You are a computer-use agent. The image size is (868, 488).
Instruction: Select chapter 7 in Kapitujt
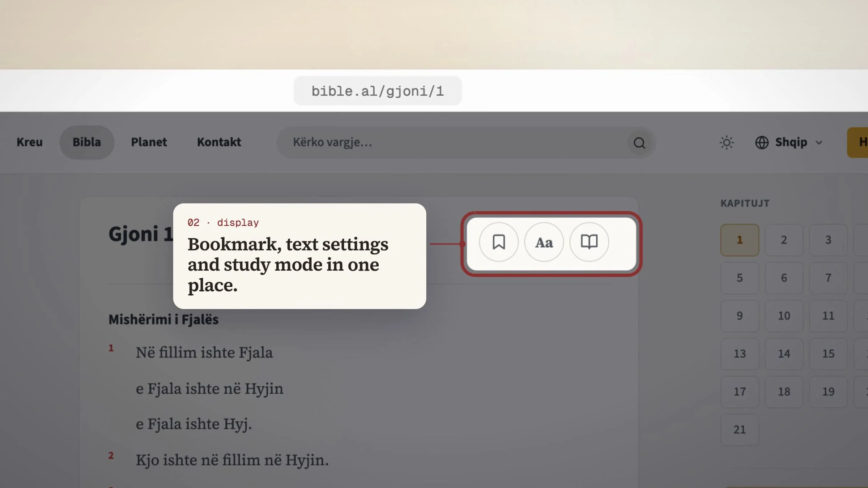coord(828,278)
